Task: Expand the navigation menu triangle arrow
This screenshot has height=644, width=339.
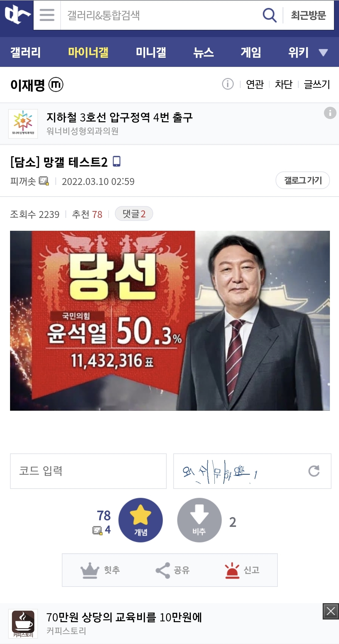Action: point(323,52)
